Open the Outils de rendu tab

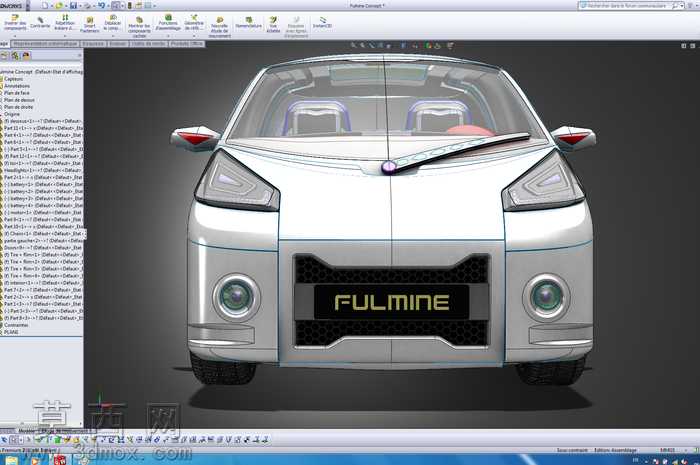click(x=149, y=44)
